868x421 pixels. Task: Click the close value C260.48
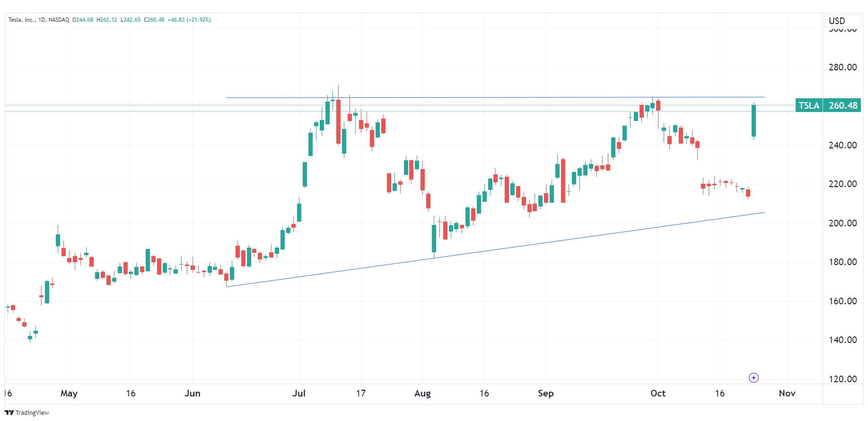154,20
